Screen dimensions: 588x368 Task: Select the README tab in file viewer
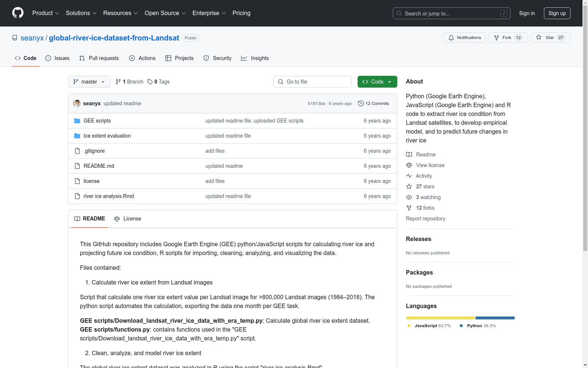[90, 219]
